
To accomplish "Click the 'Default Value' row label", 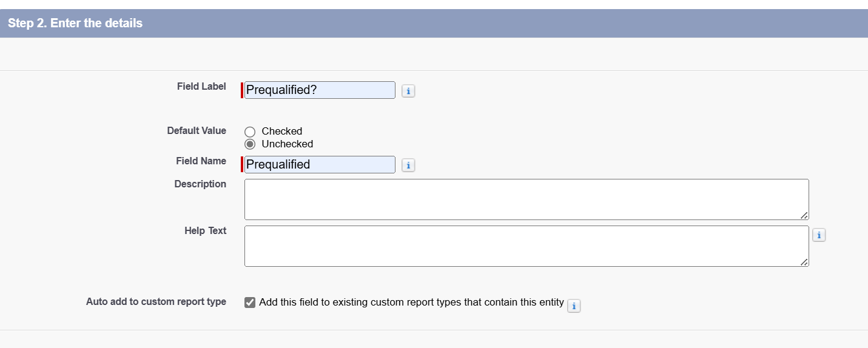I will pyautogui.click(x=197, y=130).
